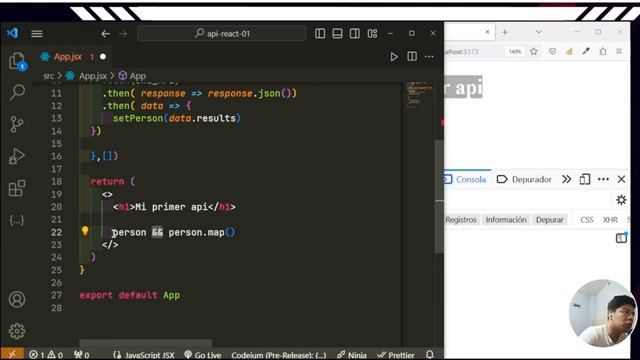Click 'Mi primer api' heading text in code
This screenshot has width=640, height=360.
[x=171, y=207]
